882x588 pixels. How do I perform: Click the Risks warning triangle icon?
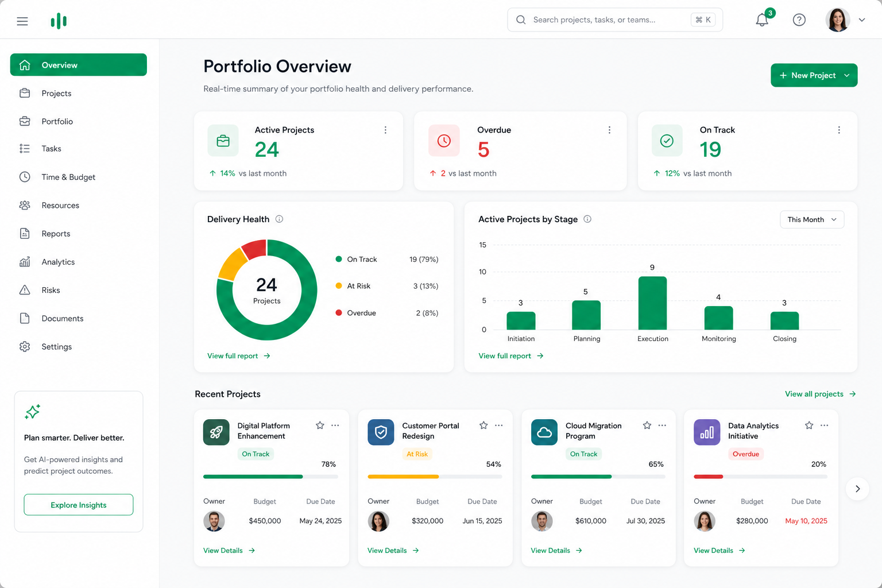coord(25,290)
